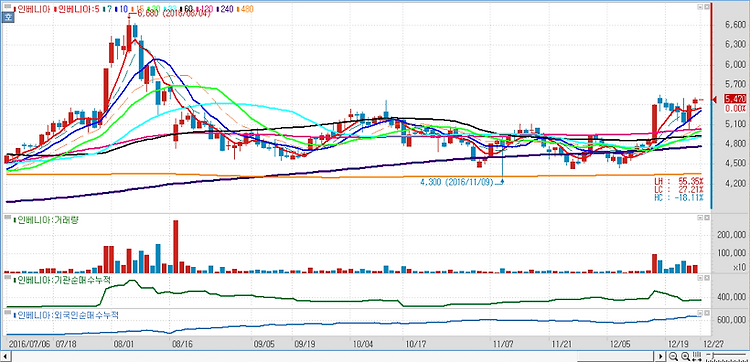Adjust the chart zoom slider handle

click(713, 355)
